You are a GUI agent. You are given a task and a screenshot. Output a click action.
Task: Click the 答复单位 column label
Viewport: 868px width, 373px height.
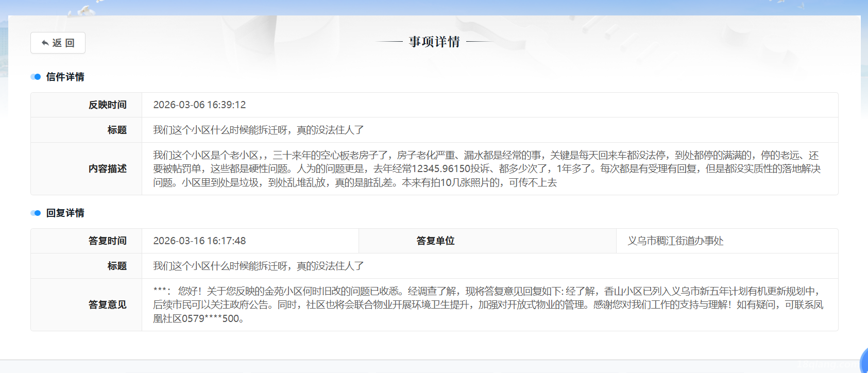435,241
